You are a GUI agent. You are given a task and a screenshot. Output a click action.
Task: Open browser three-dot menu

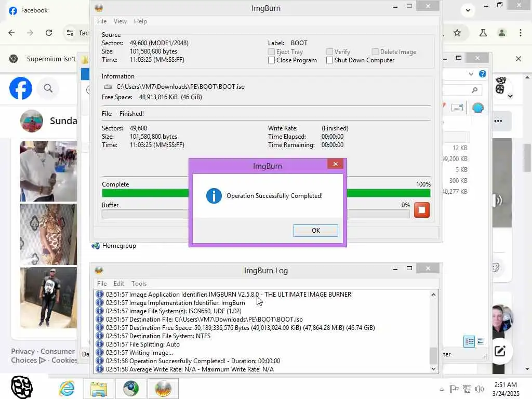(x=521, y=33)
